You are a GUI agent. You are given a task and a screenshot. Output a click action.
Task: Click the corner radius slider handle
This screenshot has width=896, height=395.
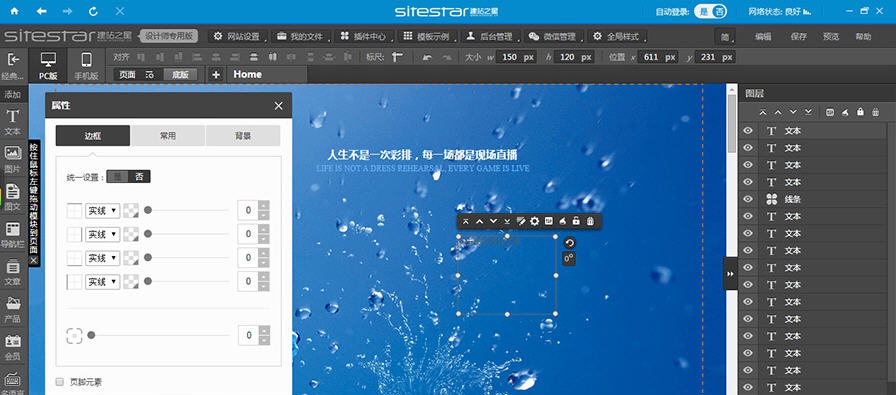tap(91, 335)
